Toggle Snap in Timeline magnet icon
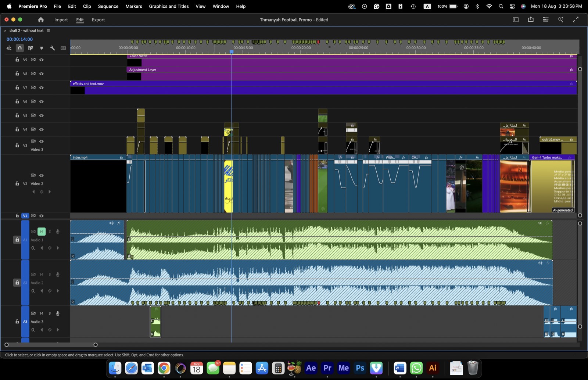 coord(20,48)
